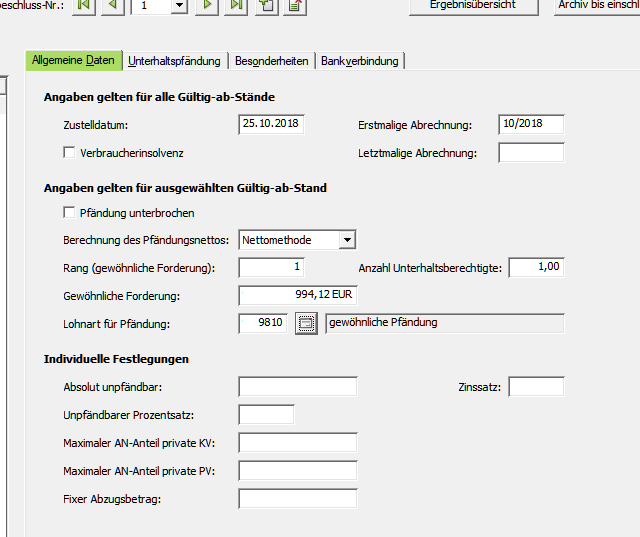This screenshot has height=537, width=640.
Task: Open the Unterhaltspfändung tab
Action: (x=175, y=61)
